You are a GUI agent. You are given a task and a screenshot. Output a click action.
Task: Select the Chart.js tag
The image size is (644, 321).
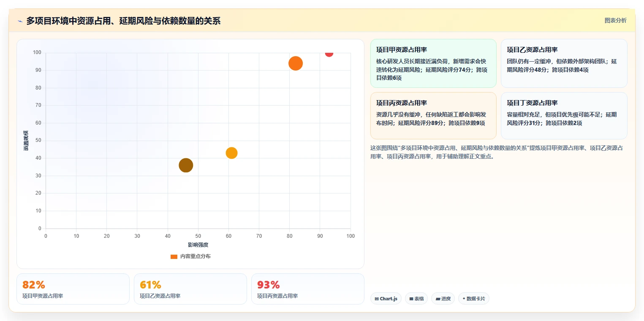(386, 299)
